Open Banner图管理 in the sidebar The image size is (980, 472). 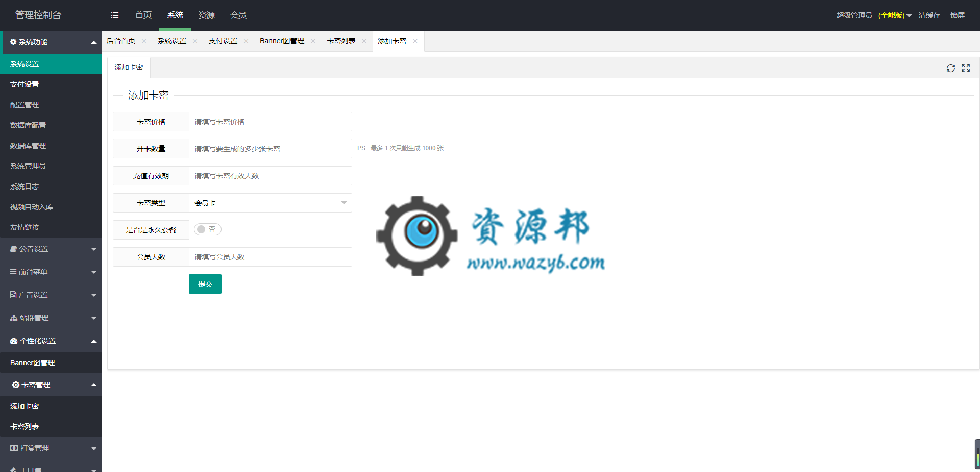51,363
